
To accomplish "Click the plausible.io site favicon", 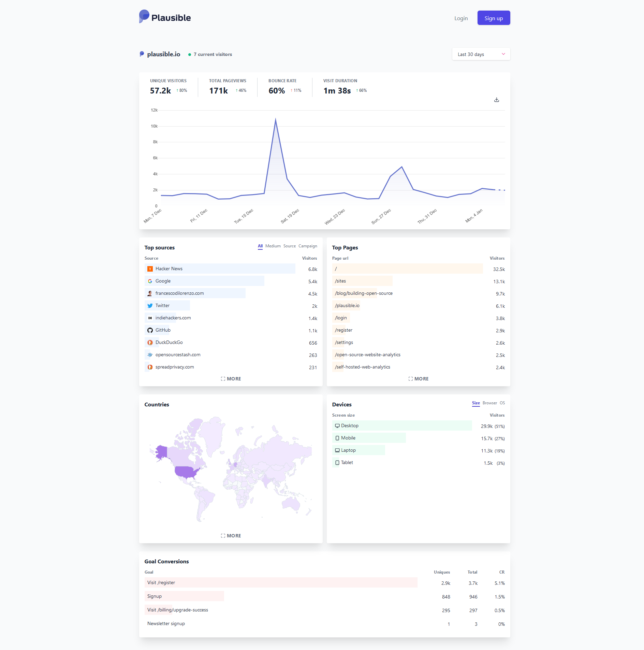I will click(142, 54).
